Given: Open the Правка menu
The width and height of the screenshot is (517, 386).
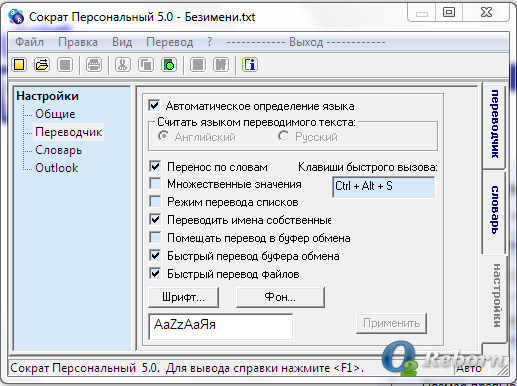Looking at the screenshot, I should coord(78,42).
